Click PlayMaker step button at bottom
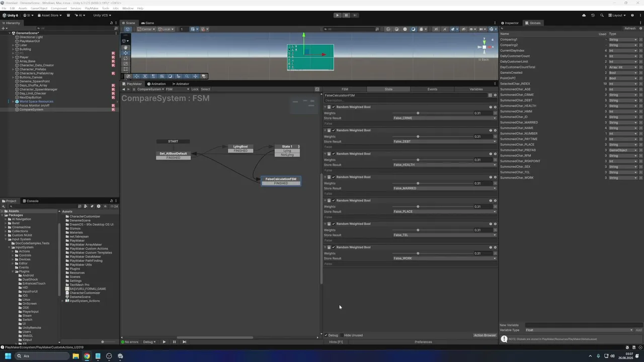 pyautogui.click(x=184, y=342)
